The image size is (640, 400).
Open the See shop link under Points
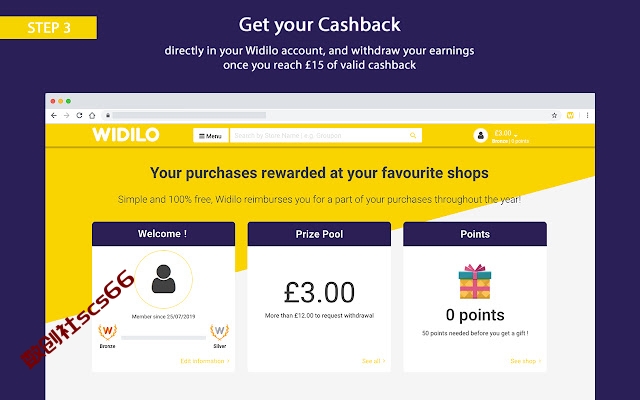tap(526, 361)
